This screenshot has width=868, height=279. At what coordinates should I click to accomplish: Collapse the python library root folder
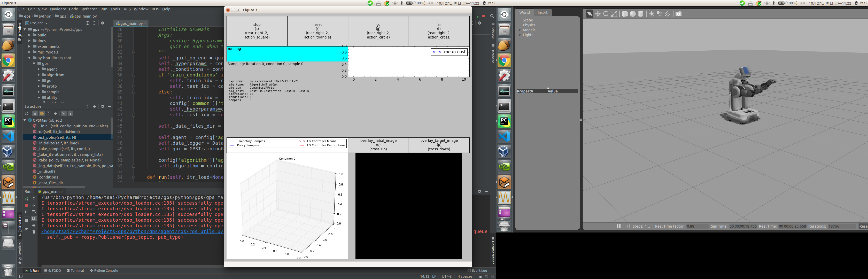click(29, 58)
